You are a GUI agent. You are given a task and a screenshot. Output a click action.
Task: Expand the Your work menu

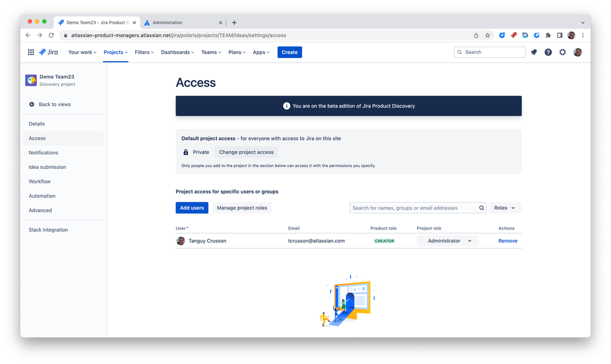pos(82,52)
